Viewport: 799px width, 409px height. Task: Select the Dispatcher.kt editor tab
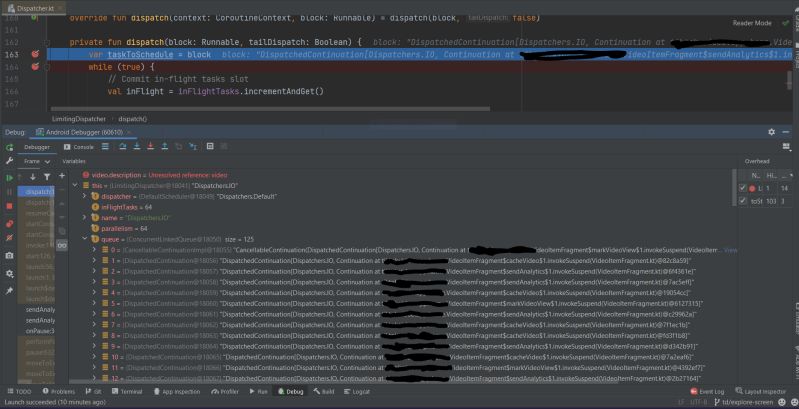(x=34, y=8)
